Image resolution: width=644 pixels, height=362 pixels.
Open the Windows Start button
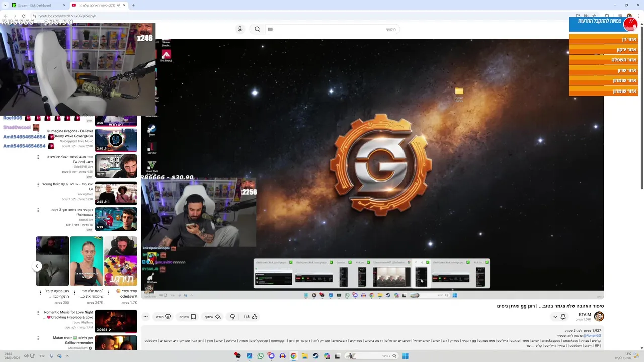click(405, 356)
